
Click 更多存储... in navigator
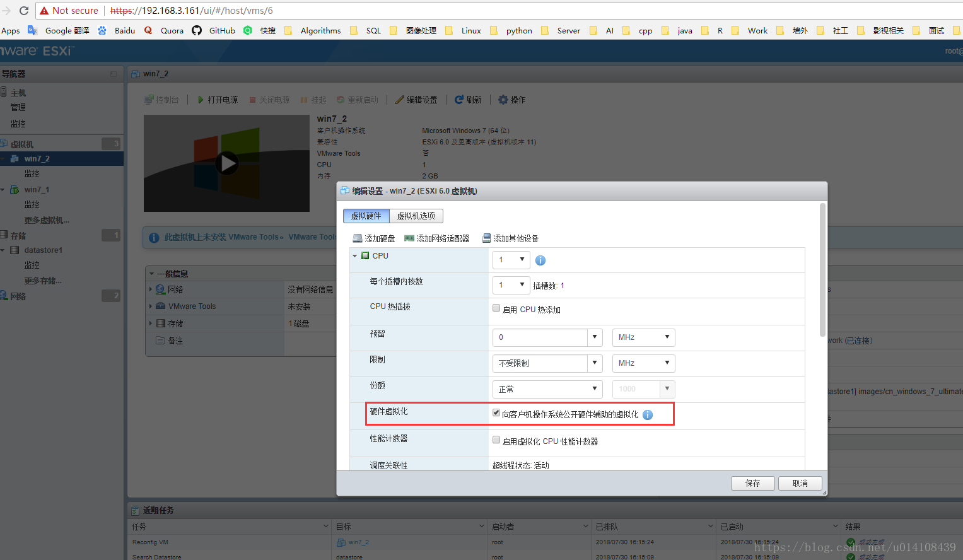[x=43, y=281]
